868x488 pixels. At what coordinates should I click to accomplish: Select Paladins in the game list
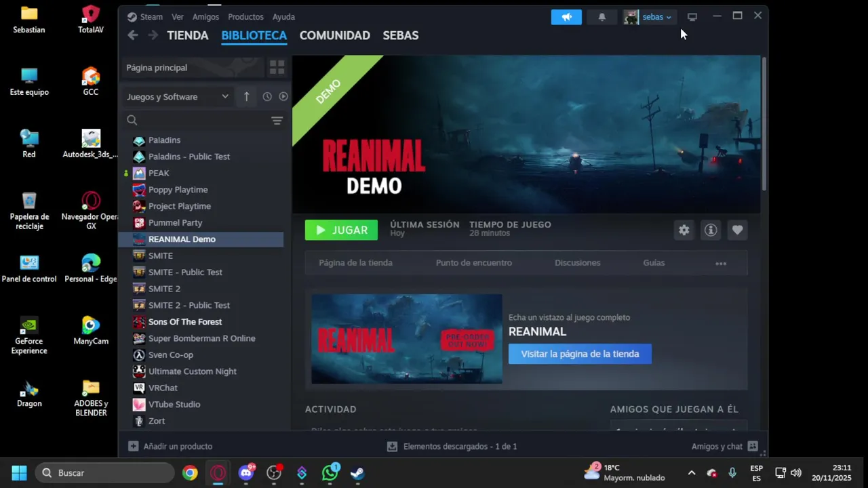point(201,140)
